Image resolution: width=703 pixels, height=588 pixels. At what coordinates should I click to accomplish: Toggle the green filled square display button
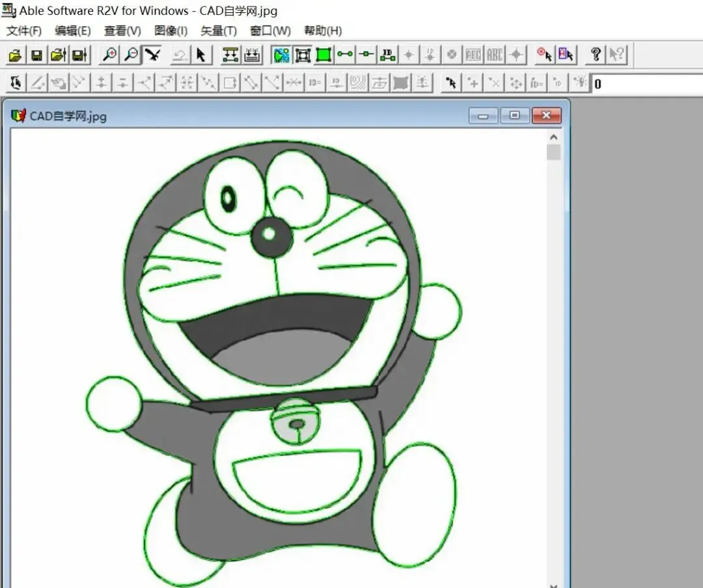click(324, 55)
